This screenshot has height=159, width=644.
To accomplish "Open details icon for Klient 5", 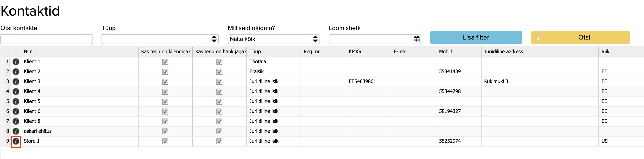I will pos(16,102).
